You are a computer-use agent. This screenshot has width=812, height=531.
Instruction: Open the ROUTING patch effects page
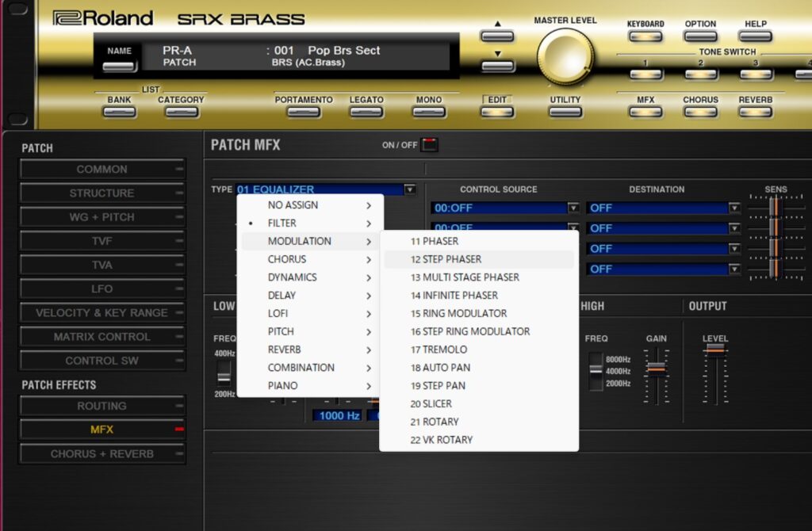pyautogui.click(x=101, y=406)
